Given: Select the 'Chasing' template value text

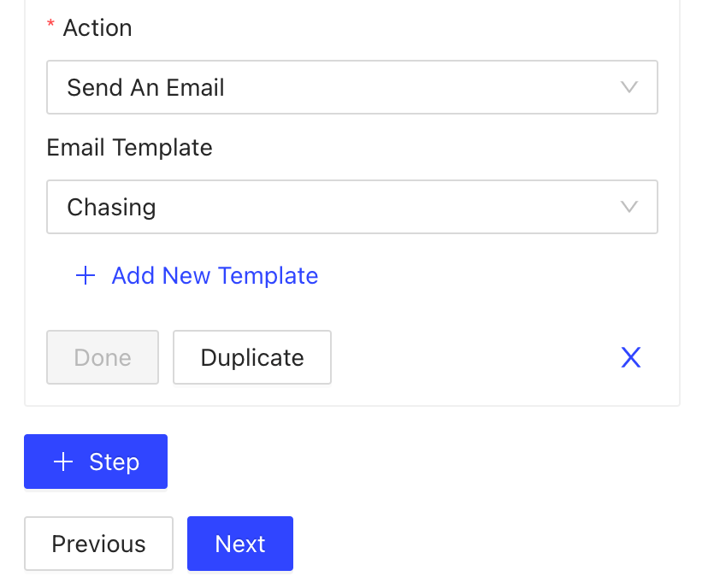Looking at the screenshot, I should [x=111, y=207].
